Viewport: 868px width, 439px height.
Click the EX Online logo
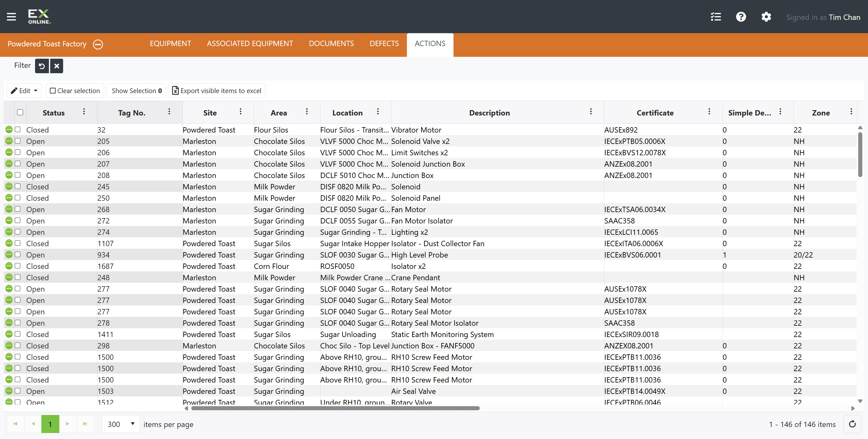pyautogui.click(x=39, y=16)
